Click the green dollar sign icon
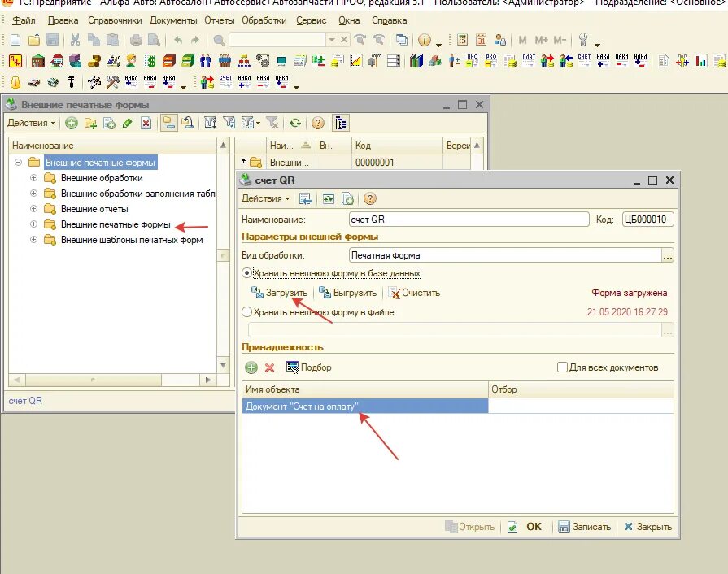The image size is (728, 574). [150, 61]
